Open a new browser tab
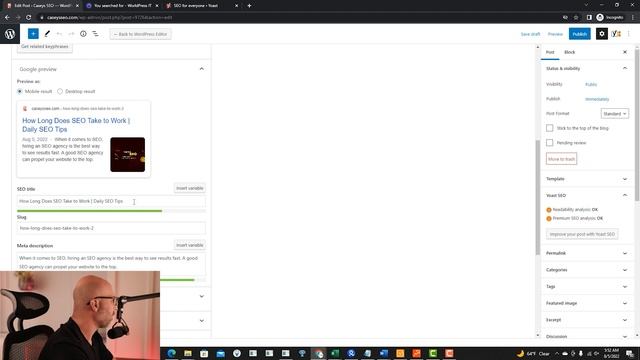Viewport: 640px width, 360px height. 249,6
